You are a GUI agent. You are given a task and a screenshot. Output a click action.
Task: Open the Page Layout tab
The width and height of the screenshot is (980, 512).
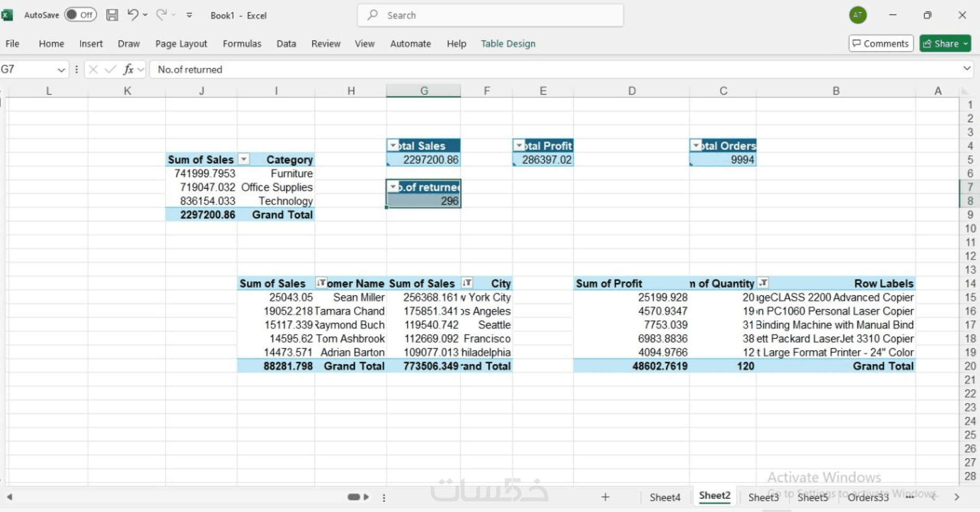(x=181, y=44)
